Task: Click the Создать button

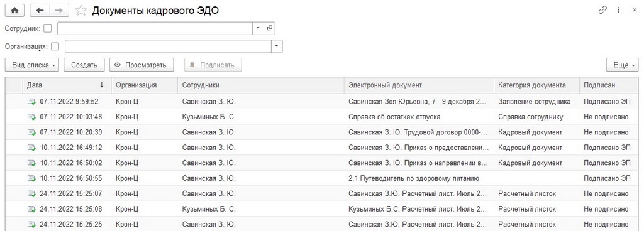Action: pyautogui.click(x=84, y=65)
